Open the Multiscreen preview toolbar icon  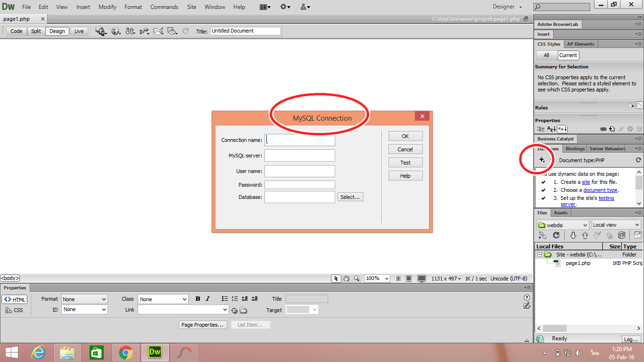tap(101, 31)
